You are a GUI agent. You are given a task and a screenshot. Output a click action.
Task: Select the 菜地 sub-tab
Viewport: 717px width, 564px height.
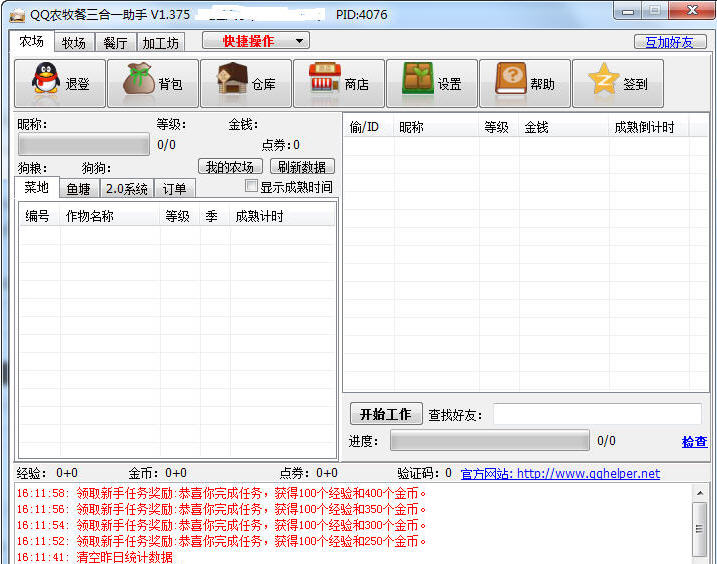coord(37,188)
